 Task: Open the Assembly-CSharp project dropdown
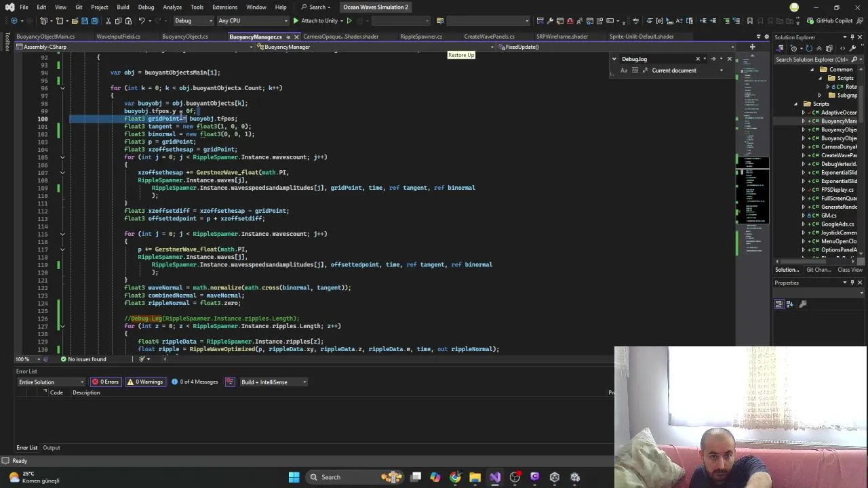coord(137,47)
